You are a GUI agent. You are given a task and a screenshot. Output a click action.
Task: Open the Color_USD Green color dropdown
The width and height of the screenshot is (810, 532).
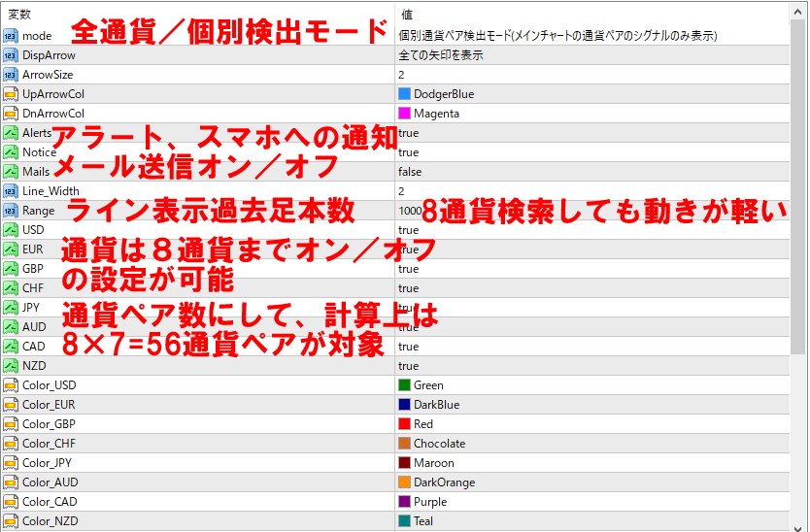(x=592, y=385)
